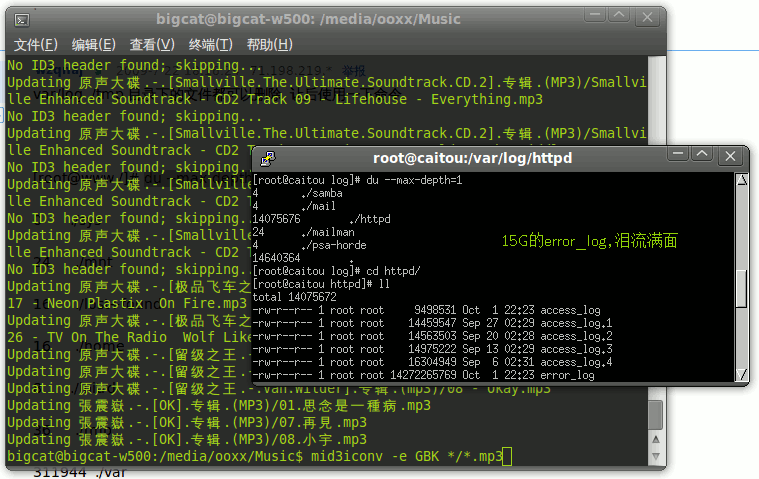Minimize the bigcat terminal window

point(595,15)
